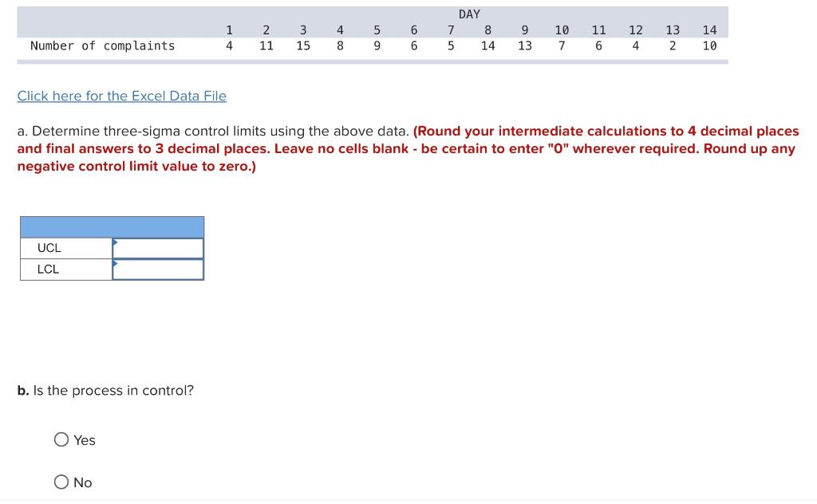The width and height of the screenshot is (817, 504).
Task: Click day 1 column header in table
Action: (x=230, y=30)
